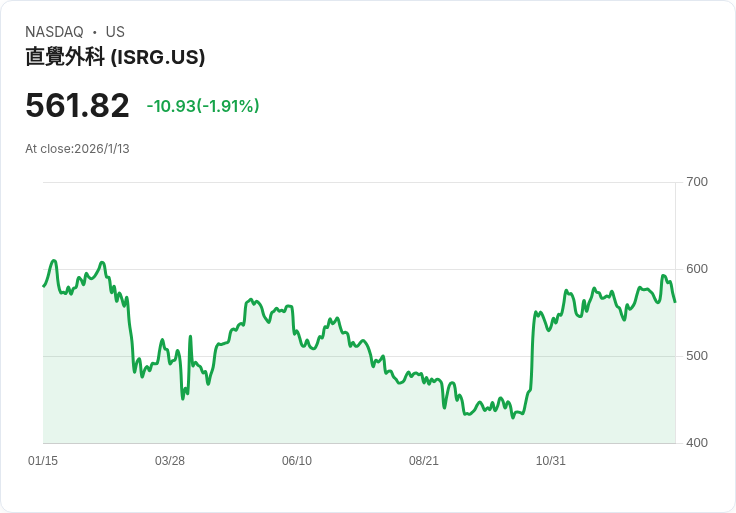Click the 10/31 x-axis date

(551, 461)
